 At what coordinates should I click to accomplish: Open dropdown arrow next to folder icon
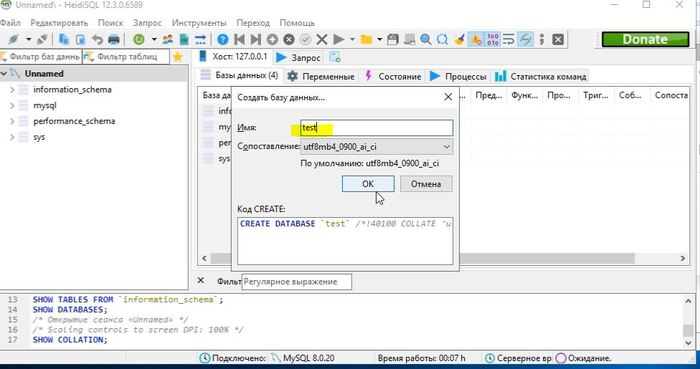pos(379,40)
